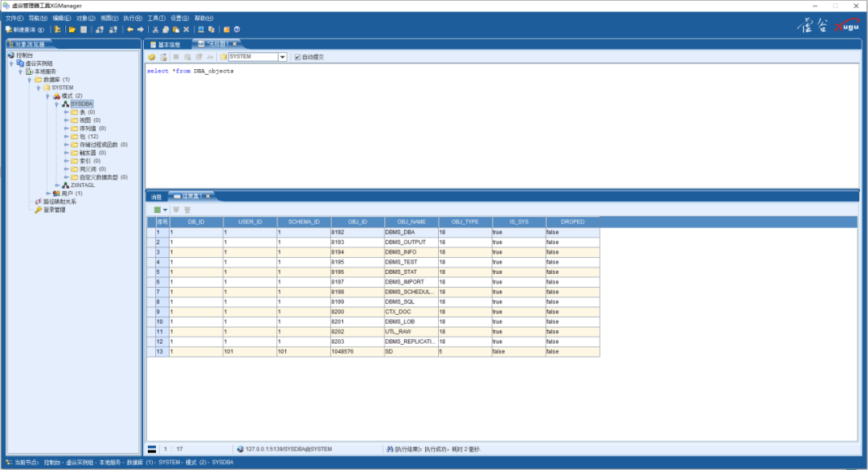Click the 新建查询 (new query) toolbar button

[x=24, y=30]
